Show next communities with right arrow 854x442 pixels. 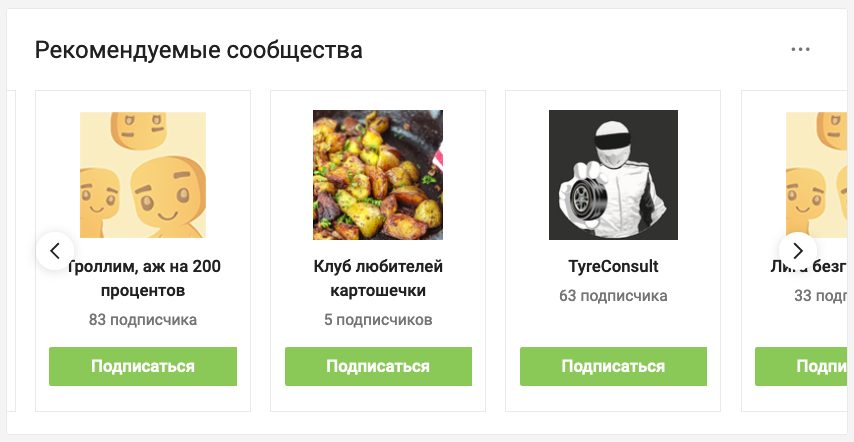point(798,251)
